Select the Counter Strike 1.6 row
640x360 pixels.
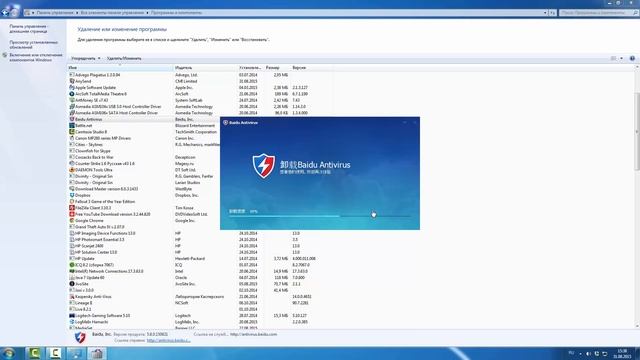(144, 164)
